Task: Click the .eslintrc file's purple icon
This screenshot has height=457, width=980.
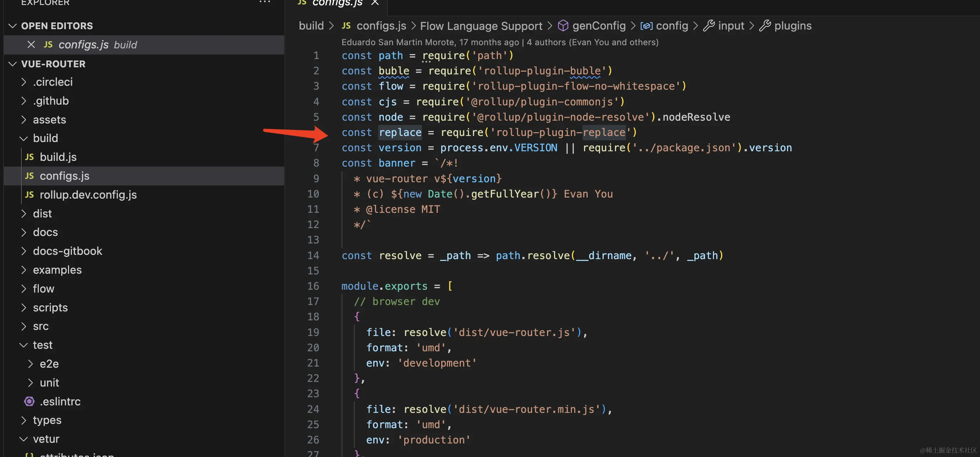Action: 29,401
